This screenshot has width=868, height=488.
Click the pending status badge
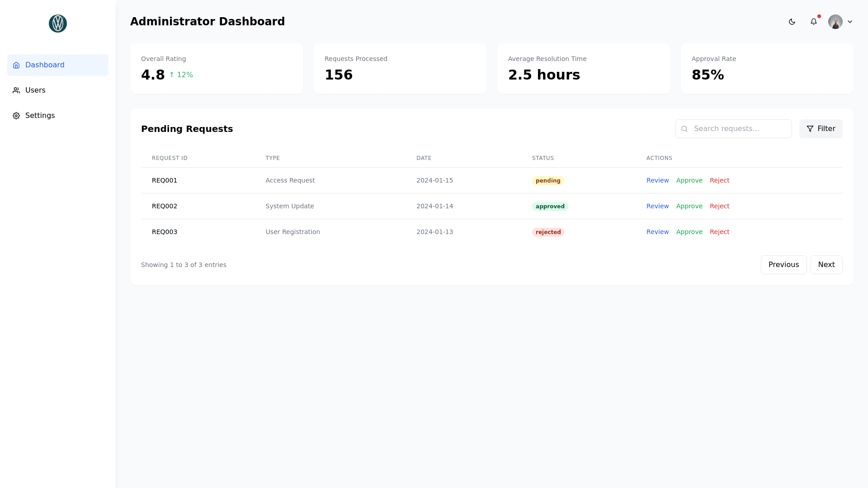pos(548,181)
